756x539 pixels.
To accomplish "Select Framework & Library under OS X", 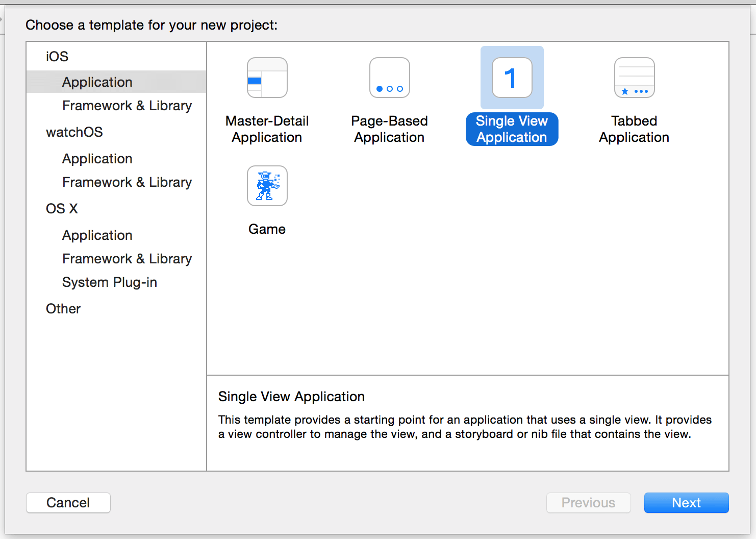I will coord(127,259).
